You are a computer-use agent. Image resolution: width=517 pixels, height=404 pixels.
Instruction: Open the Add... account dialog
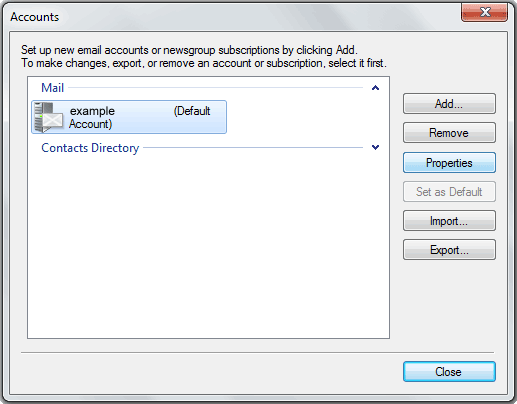449,104
